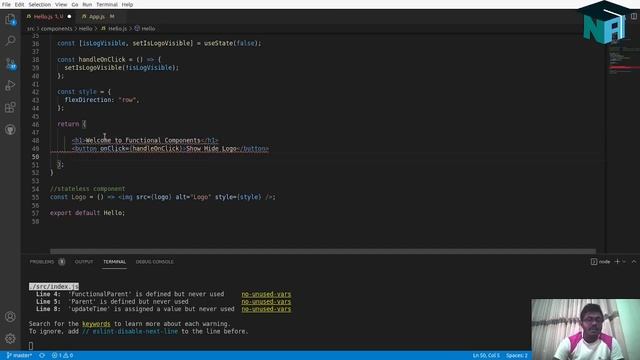640x360 pixels.
Task: Open the Source Control view
Action: 10,63
